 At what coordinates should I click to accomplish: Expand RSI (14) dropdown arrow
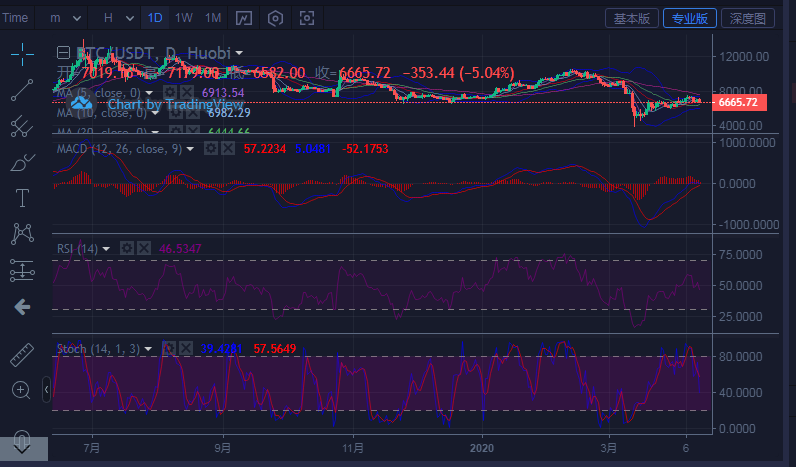pos(106,249)
